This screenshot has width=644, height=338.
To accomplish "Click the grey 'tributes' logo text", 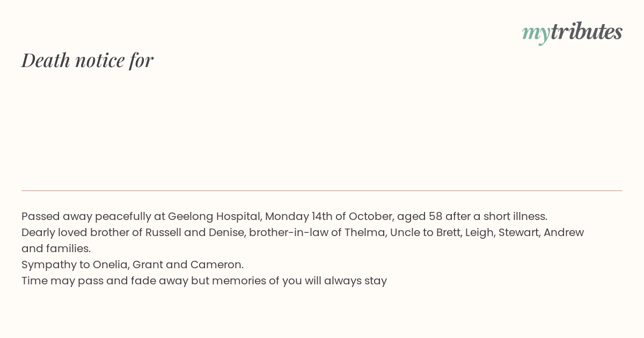I will click(587, 32).
